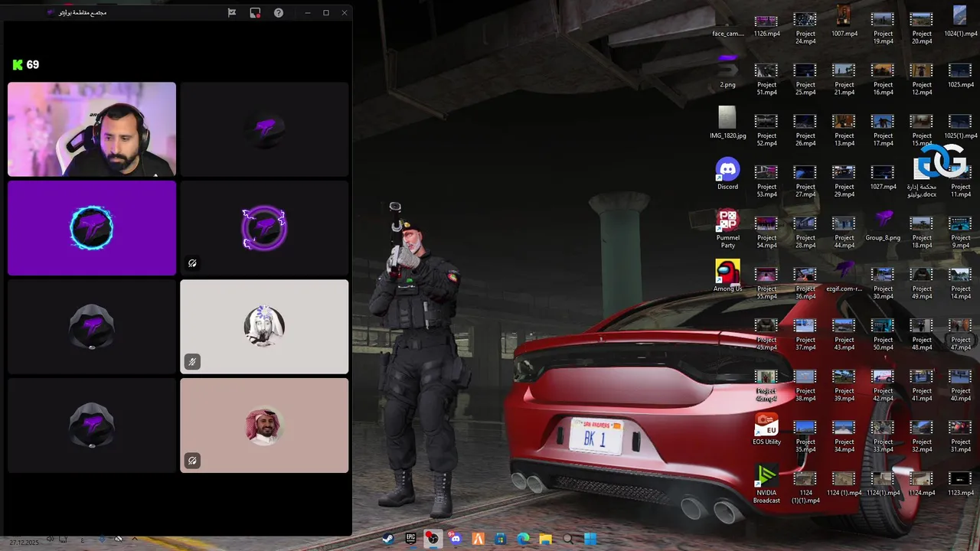
Task: Select Project 42.mp4 on desktop
Action: [x=883, y=386]
